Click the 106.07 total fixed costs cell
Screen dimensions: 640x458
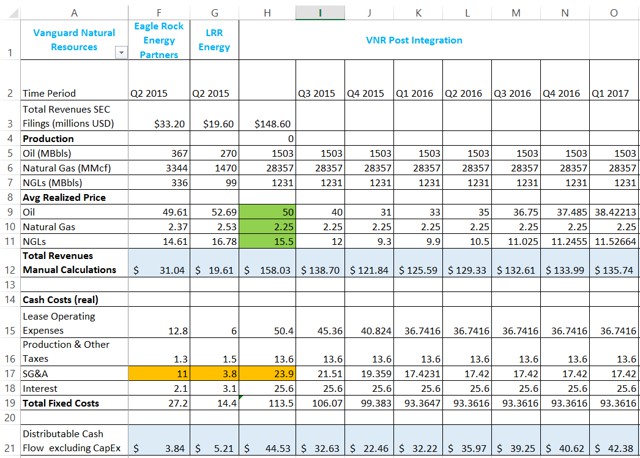[x=320, y=403]
